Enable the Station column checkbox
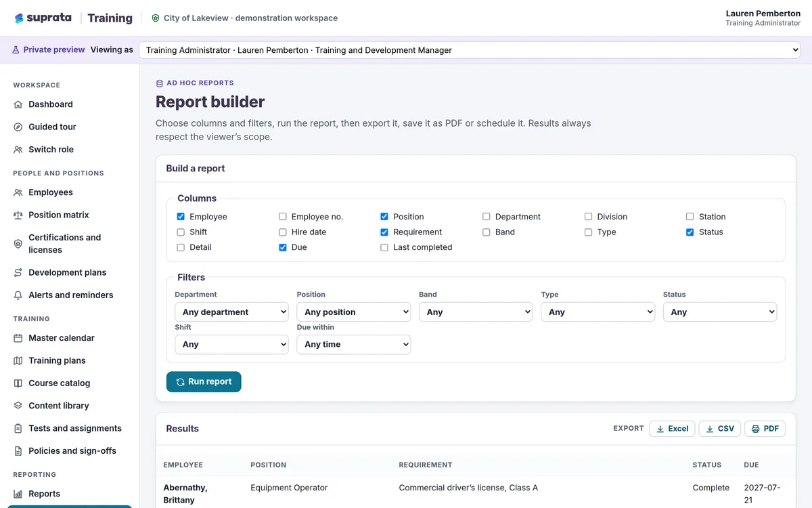 [x=690, y=217]
